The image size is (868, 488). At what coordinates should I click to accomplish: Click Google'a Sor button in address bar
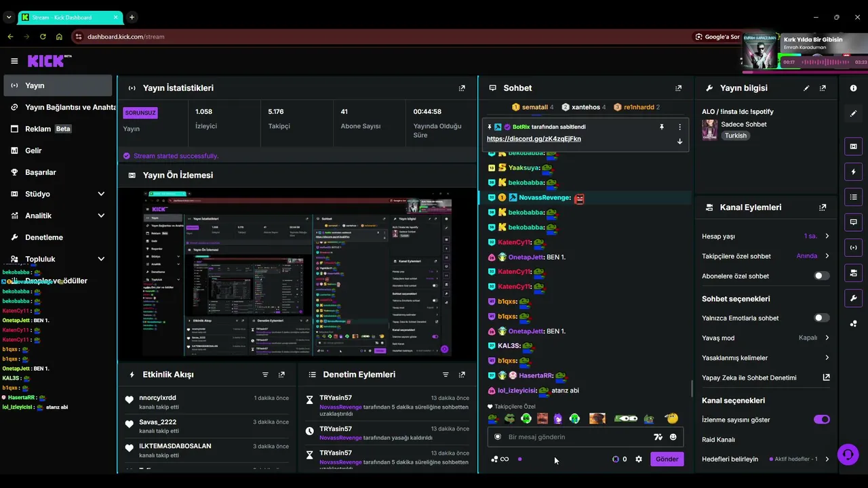717,37
